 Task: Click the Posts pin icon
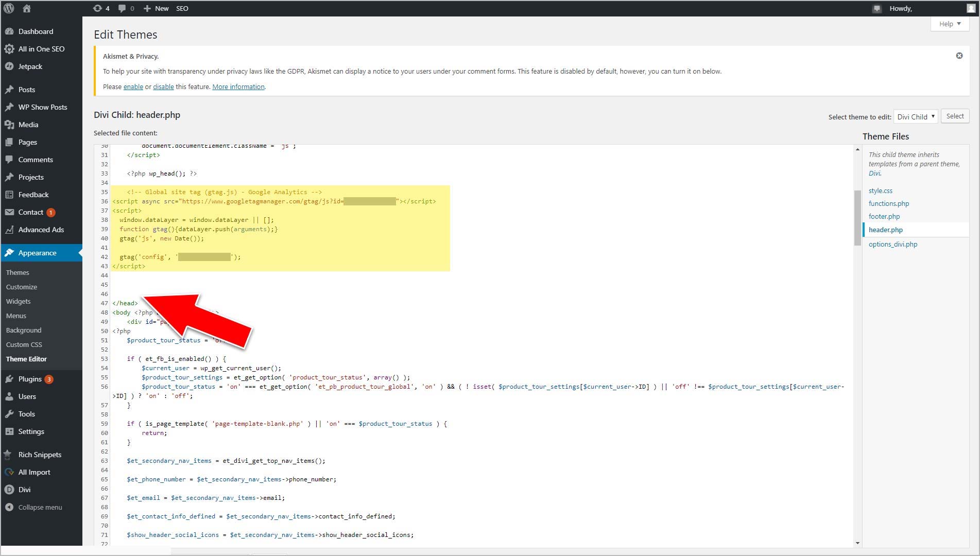coord(9,90)
